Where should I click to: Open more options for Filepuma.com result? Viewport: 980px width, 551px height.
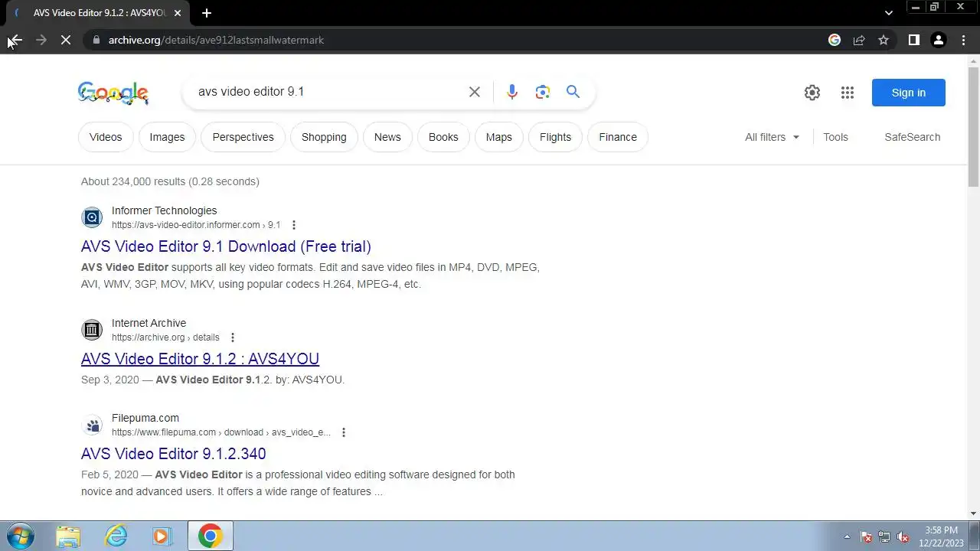click(x=344, y=432)
